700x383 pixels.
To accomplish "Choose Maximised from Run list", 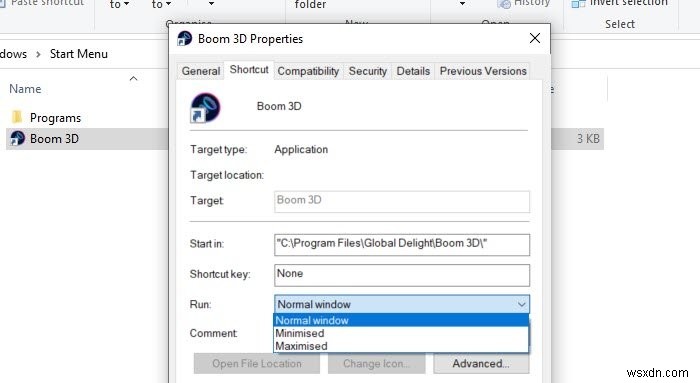I will [401, 346].
